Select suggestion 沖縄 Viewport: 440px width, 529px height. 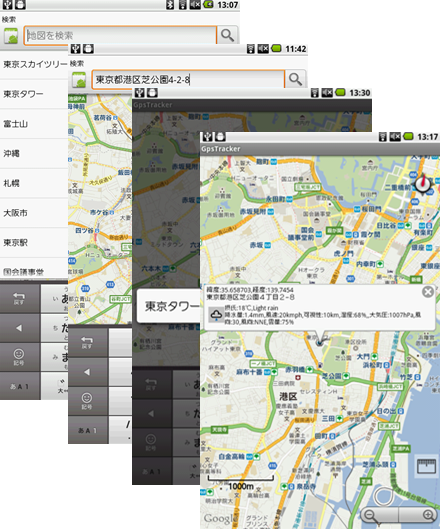(34, 154)
